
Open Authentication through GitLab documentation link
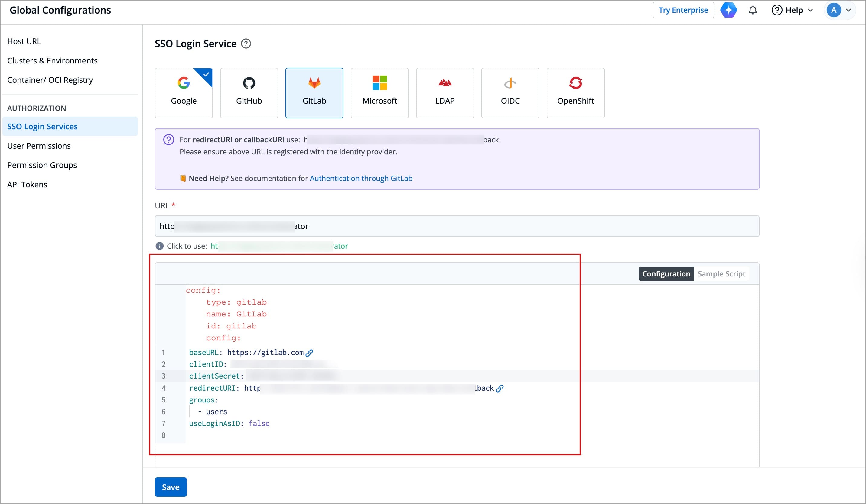click(361, 179)
